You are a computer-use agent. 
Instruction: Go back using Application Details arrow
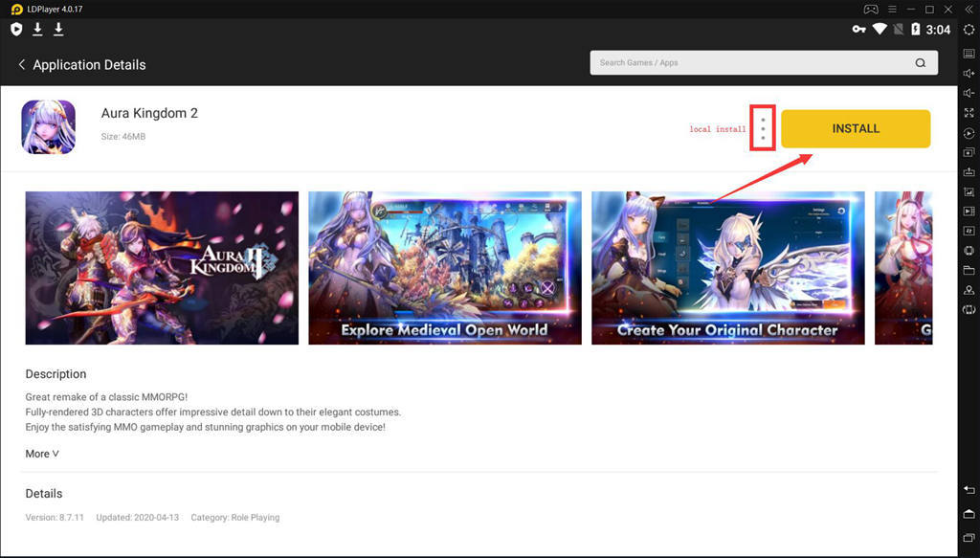[x=22, y=65]
